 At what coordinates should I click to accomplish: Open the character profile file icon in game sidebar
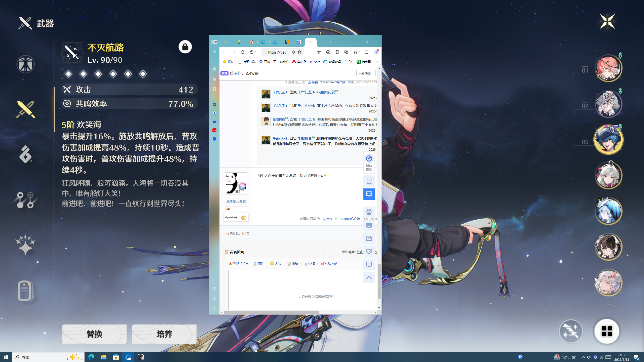(25, 291)
